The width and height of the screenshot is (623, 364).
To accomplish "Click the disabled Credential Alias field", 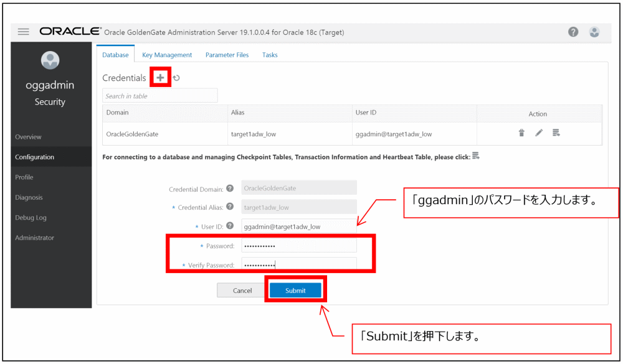I will coord(299,207).
